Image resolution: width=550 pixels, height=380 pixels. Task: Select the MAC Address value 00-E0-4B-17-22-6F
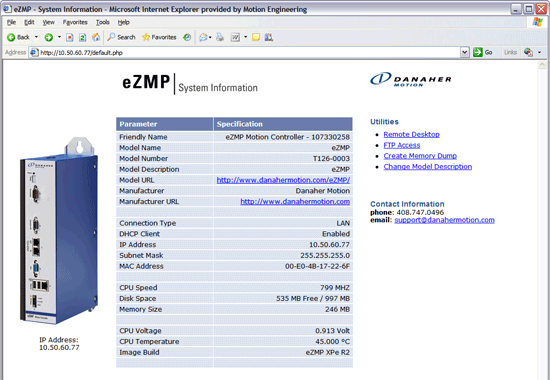[317, 266]
